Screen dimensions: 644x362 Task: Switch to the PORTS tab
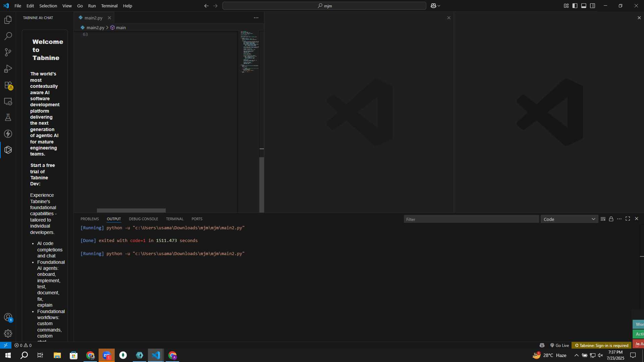pyautogui.click(x=197, y=219)
